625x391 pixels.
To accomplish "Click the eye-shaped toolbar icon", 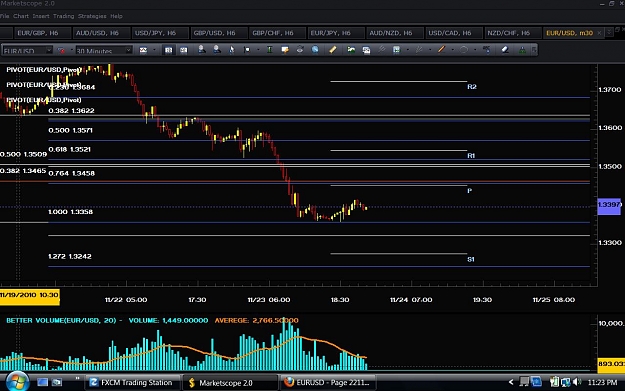I will (300, 50).
